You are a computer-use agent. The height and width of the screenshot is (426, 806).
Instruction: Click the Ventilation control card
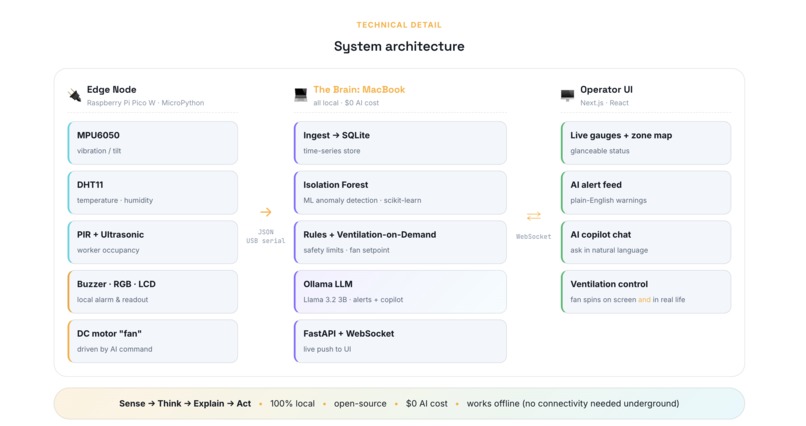(646, 291)
